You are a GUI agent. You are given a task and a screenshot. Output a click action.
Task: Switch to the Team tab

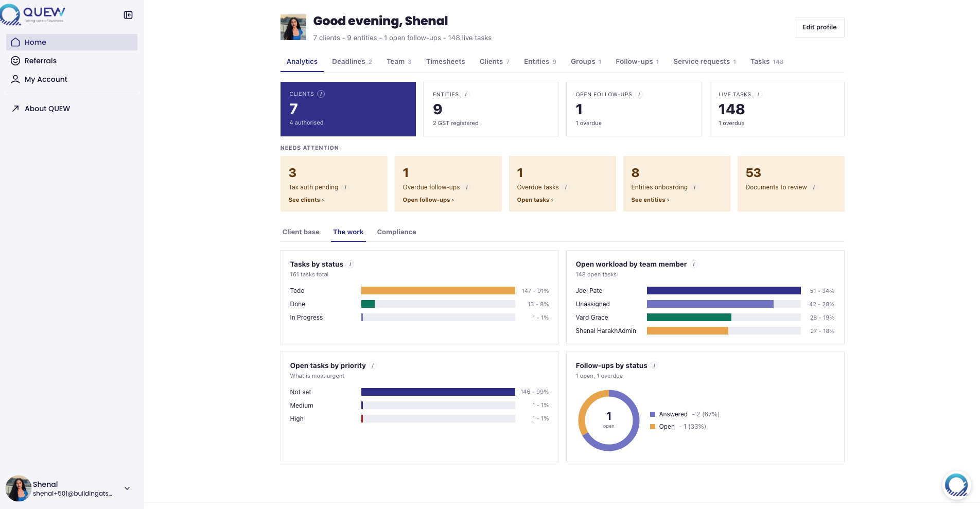click(399, 62)
